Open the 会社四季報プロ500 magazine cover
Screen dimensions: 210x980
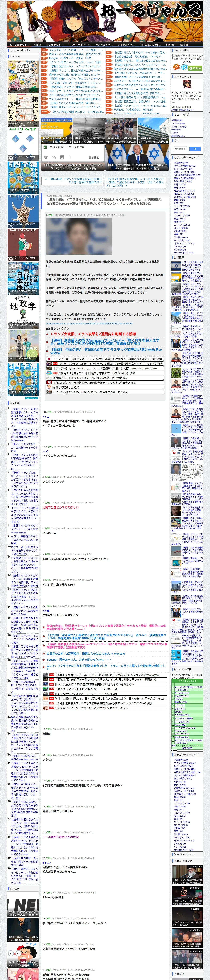coord(23,279)
